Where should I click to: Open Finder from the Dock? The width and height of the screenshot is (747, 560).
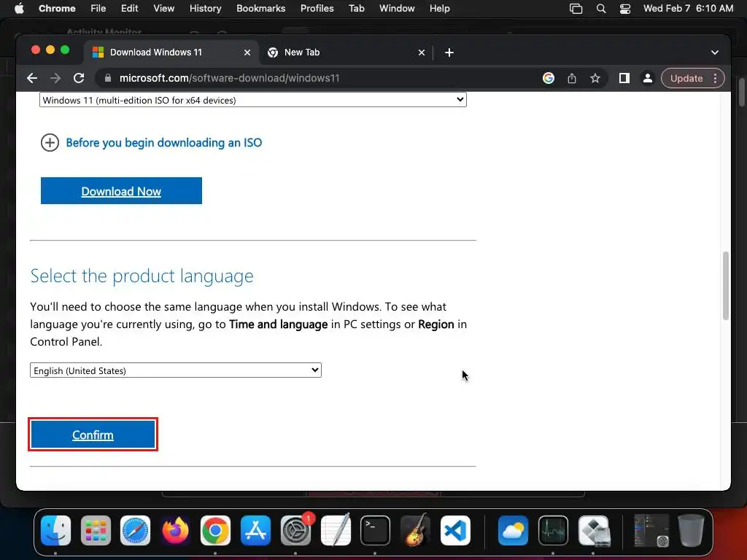point(55,531)
